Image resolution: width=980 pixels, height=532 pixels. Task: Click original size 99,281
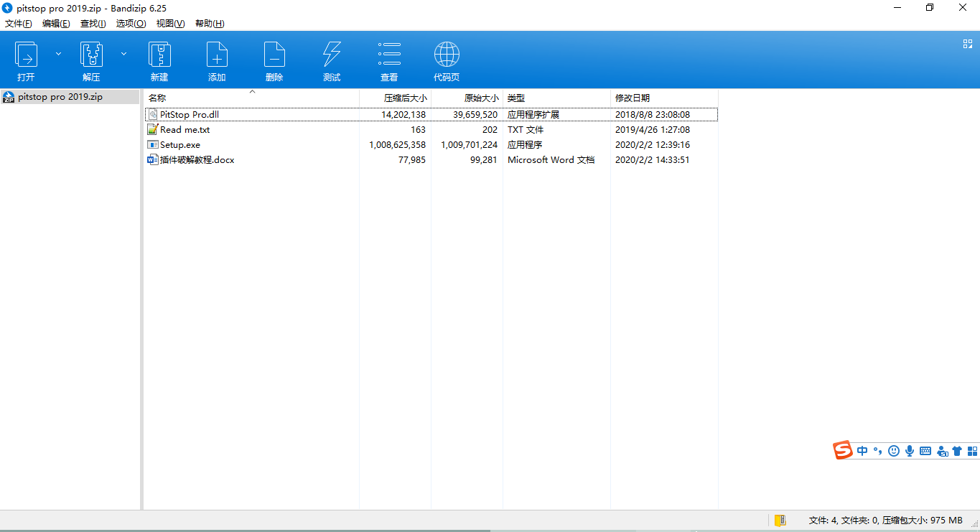[x=484, y=160]
